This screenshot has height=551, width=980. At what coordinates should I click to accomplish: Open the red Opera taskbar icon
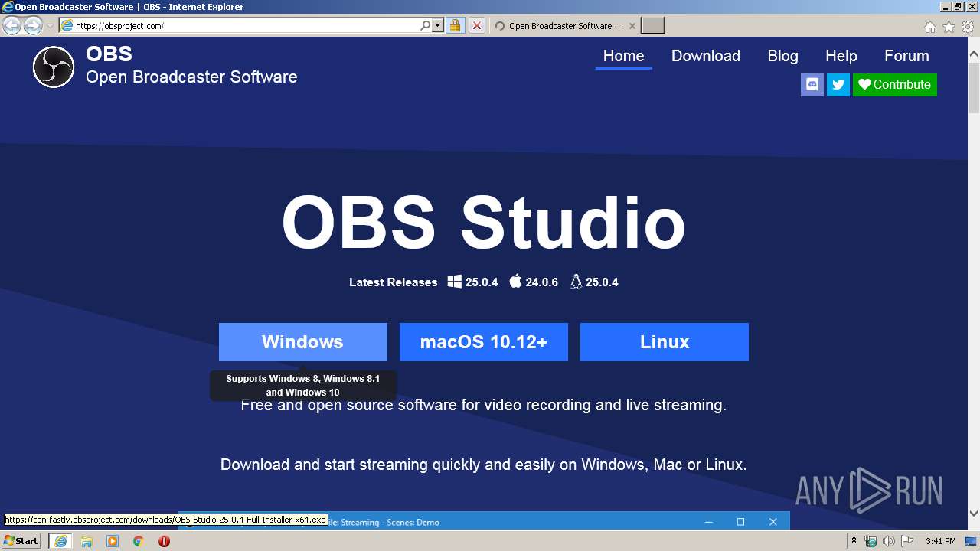tap(164, 541)
